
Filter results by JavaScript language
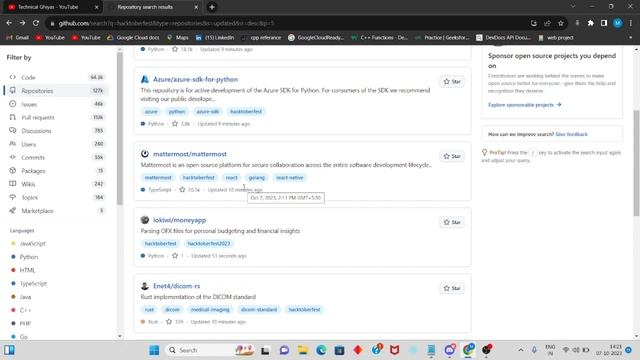coord(33,243)
